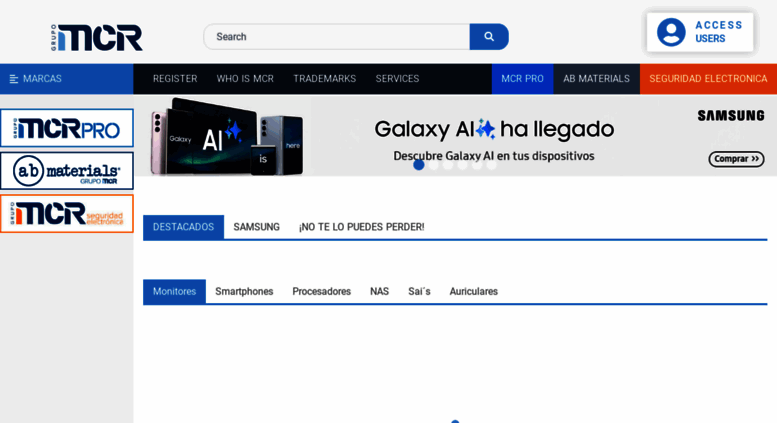Select the sixth carousel dot
The image size is (777, 423).
pyautogui.click(x=491, y=165)
